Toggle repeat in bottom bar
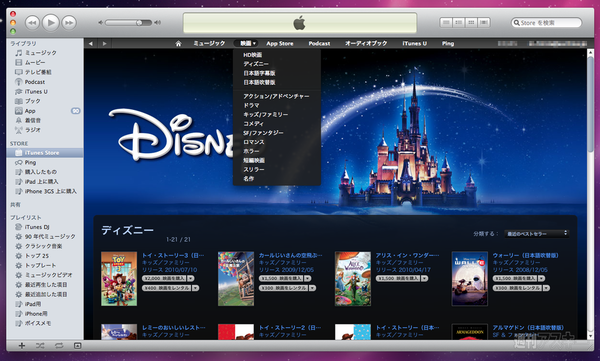This screenshot has height=361, width=600. 59,346
